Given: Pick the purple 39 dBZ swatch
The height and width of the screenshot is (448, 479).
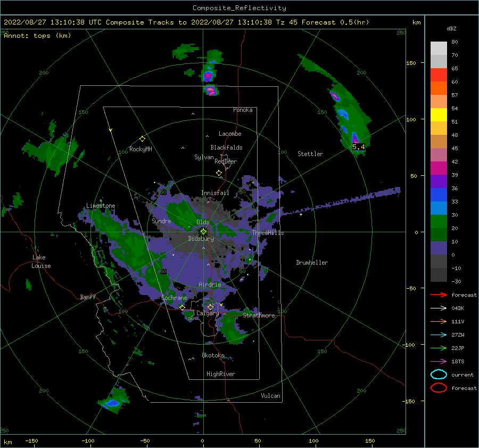Looking at the screenshot, I should tap(439, 181).
